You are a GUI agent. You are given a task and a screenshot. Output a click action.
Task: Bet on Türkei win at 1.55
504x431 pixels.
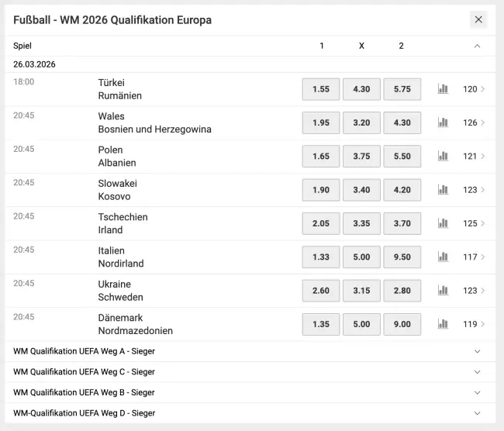pos(321,89)
